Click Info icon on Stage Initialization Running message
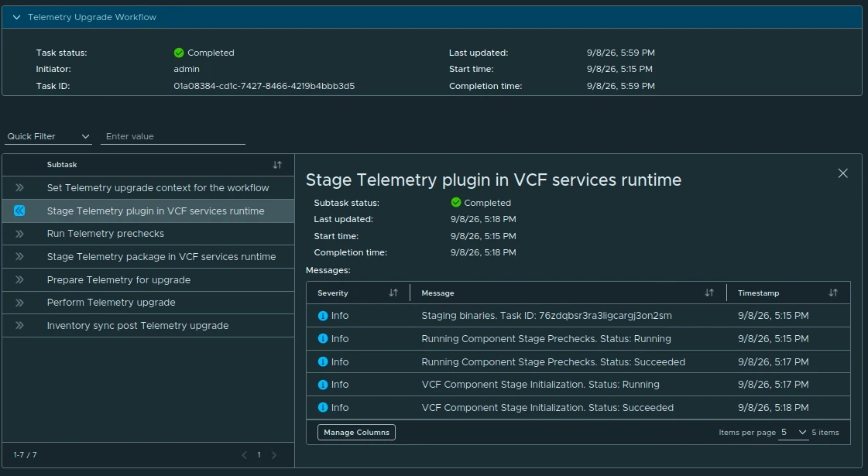Screen dimensions: 868x476 (x=323, y=385)
